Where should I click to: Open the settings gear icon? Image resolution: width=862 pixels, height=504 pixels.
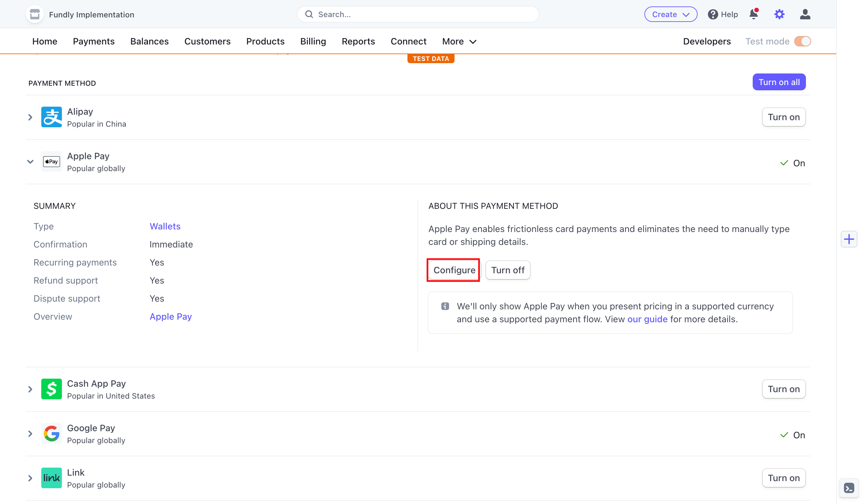pos(779,15)
